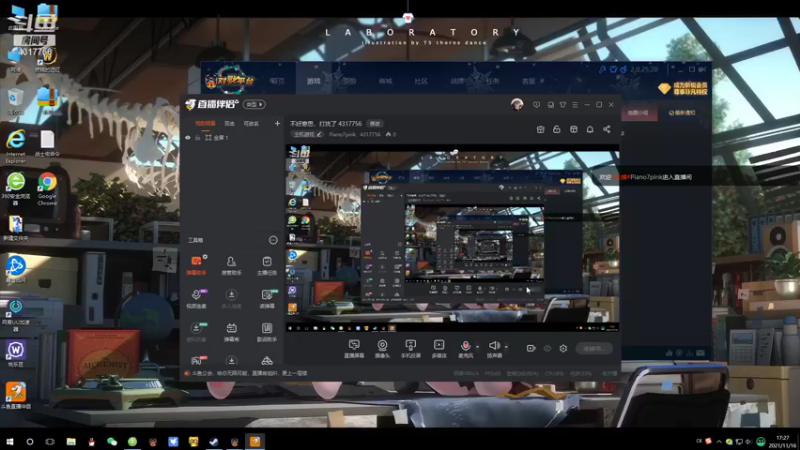Open Google Chrome desktop icon
This screenshot has height=450, width=800.
(x=47, y=189)
